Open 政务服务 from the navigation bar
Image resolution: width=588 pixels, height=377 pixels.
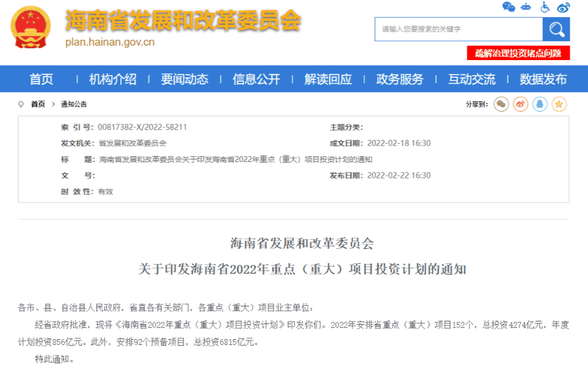click(x=400, y=79)
